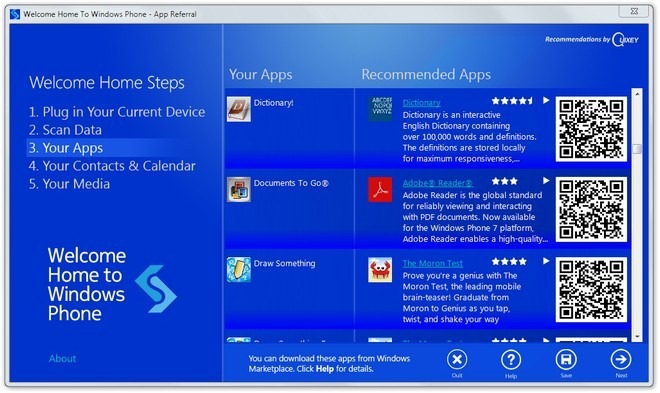Go to step 2 Scan Data
The width and height of the screenshot is (660, 393).
pyautogui.click(x=65, y=130)
